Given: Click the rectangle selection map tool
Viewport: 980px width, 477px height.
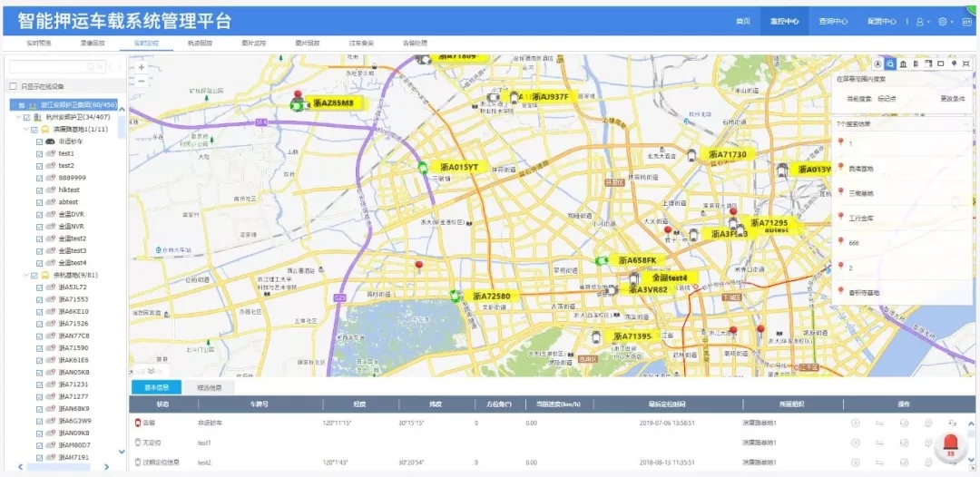Looking at the screenshot, I should [941, 63].
